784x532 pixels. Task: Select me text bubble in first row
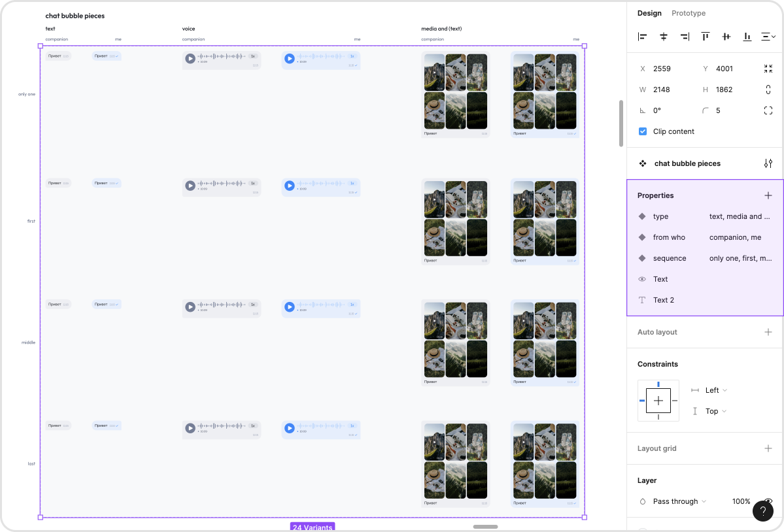tap(107, 184)
